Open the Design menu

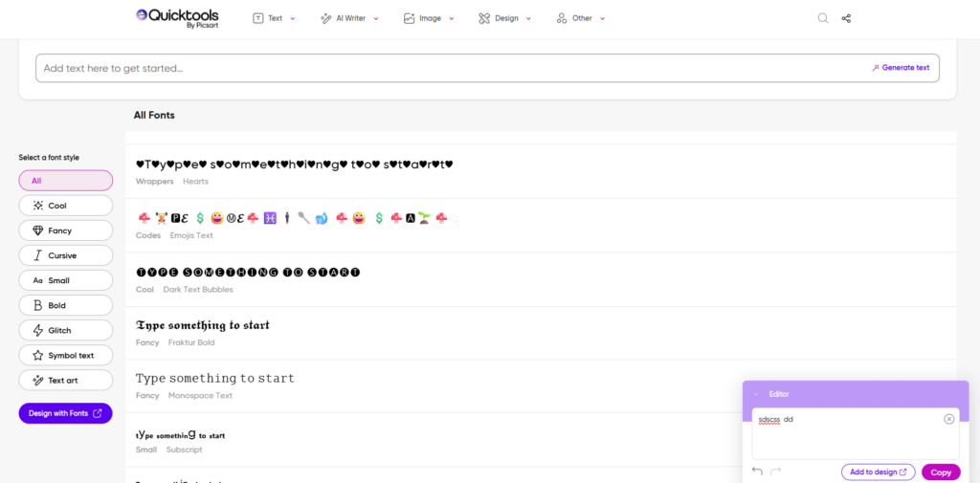tap(505, 18)
